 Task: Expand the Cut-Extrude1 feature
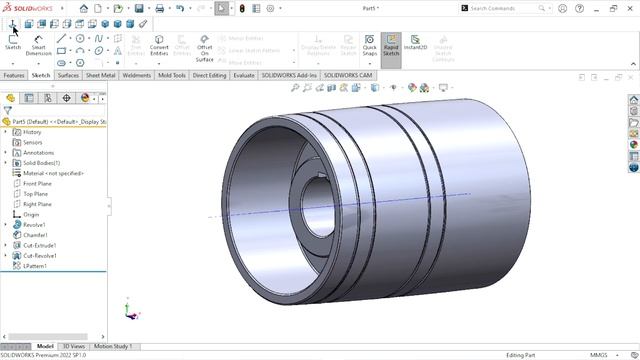coord(5,245)
